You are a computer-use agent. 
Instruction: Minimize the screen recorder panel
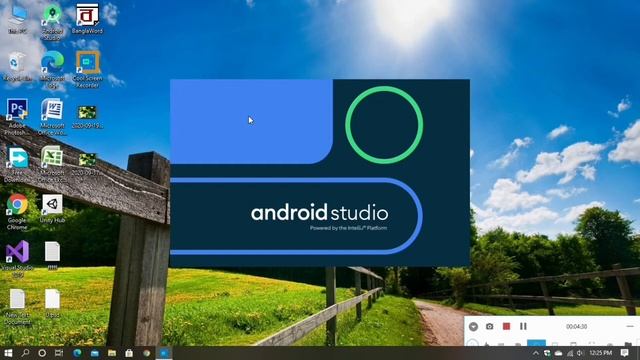(x=630, y=327)
